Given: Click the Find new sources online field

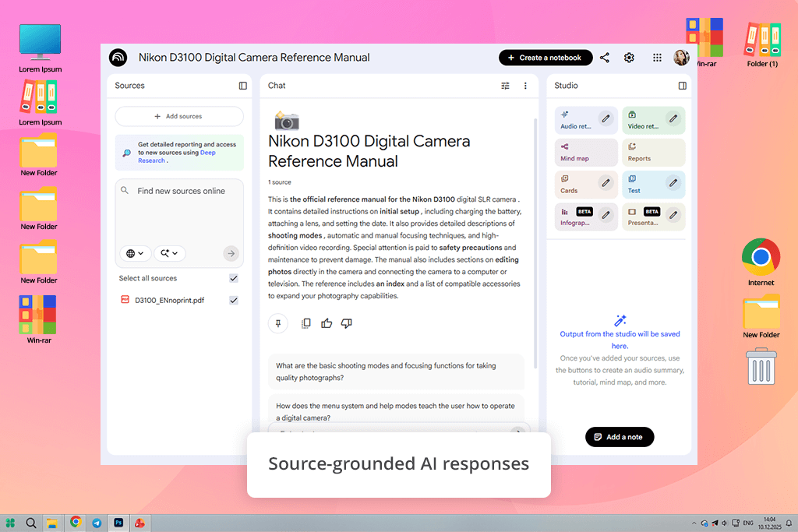Looking at the screenshot, I should 181,191.
